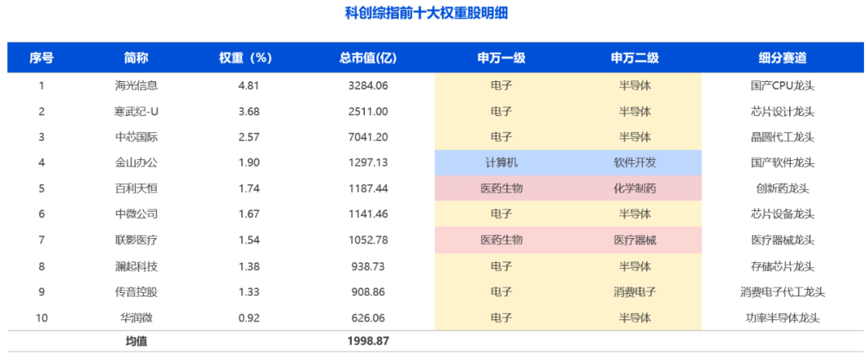Image resolution: width=868 pixels, height=354 pixels.
Task: Select the stock name 澜起科技
Action: [136, 266]
